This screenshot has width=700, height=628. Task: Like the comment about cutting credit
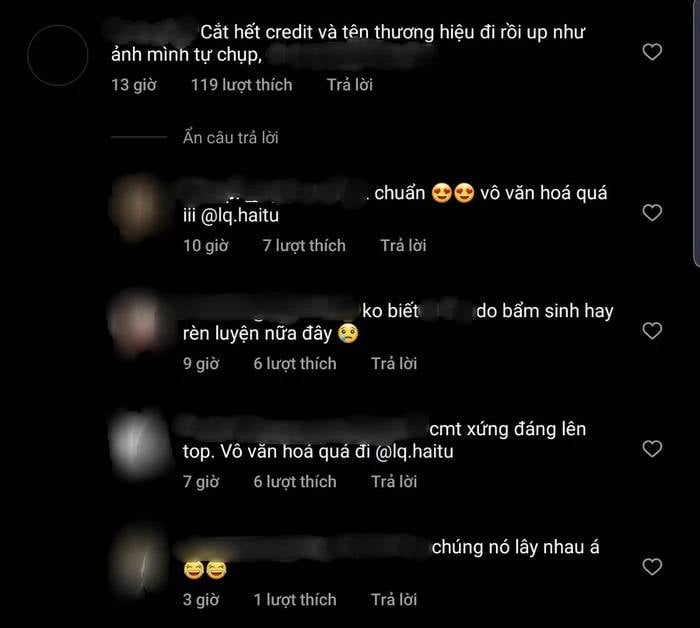click(x=652, y=52)
